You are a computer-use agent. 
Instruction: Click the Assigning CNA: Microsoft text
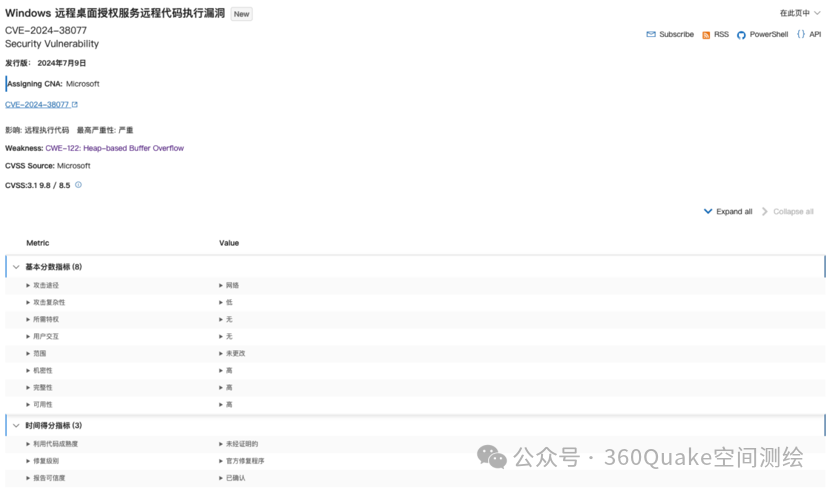[53, 84]
